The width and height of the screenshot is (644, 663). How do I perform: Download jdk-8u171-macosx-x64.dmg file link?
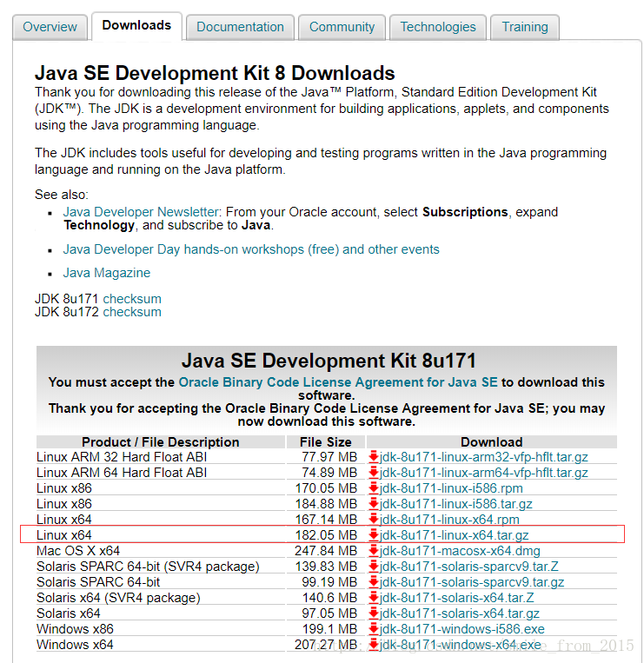[460, 551]
